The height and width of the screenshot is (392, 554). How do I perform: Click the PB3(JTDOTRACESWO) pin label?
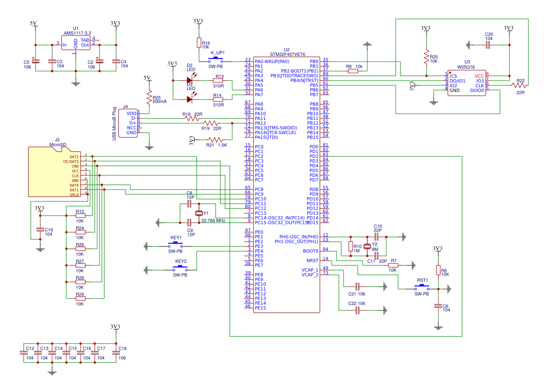pyautogui.click(x=294, y=76)
